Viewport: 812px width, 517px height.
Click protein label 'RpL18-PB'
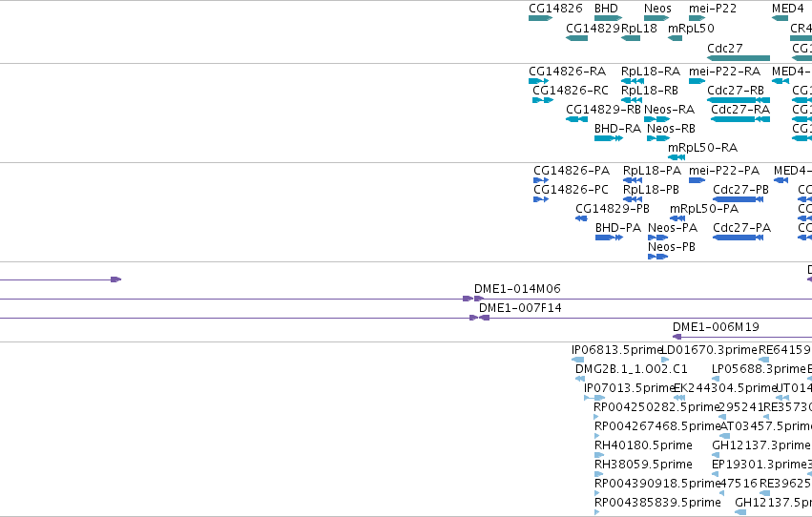pos(651,190)
